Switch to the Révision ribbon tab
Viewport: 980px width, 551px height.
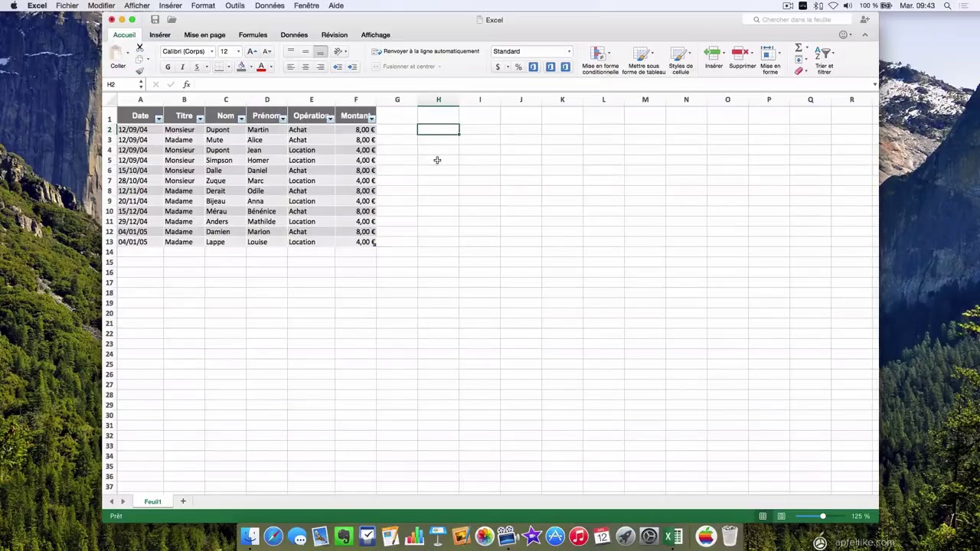click(334, 34)
